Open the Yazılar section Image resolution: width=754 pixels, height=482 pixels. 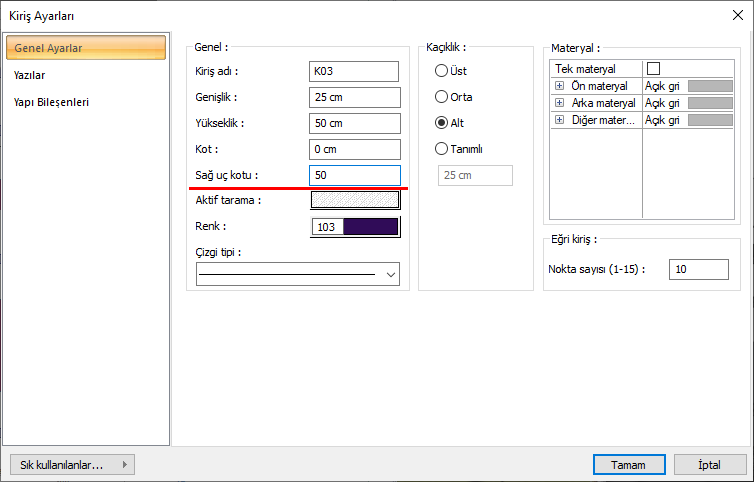pos(29,75)
